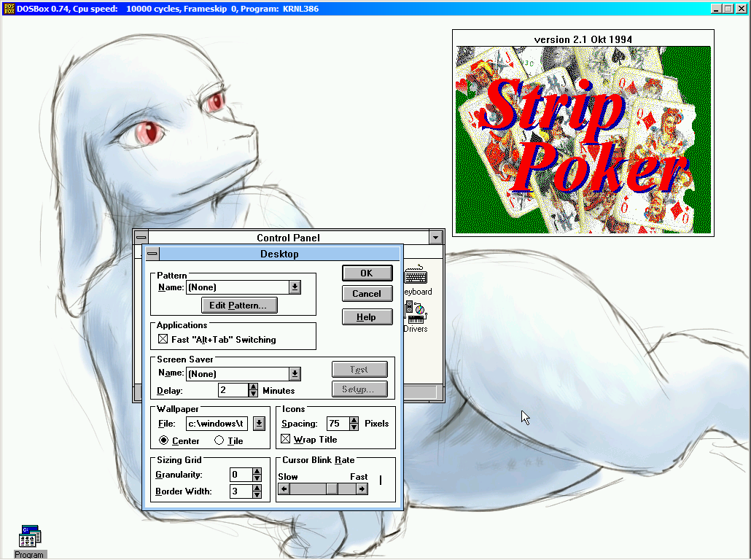The image size is (751, 560).
Task: Click the Control Panel minimize arrow
Action: tap(435, 238)
